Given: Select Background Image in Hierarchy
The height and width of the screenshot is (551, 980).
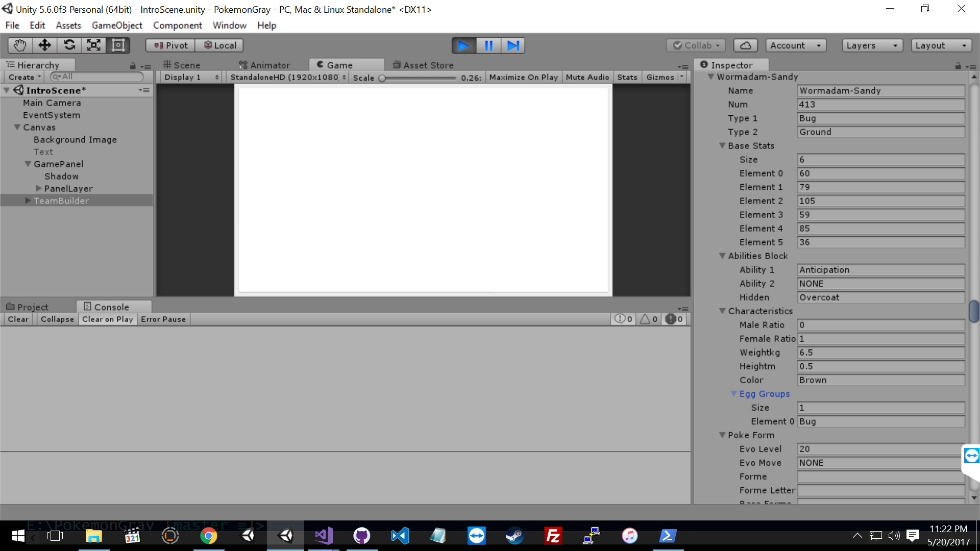Looking at the screenshot, I should coord(75,139).
